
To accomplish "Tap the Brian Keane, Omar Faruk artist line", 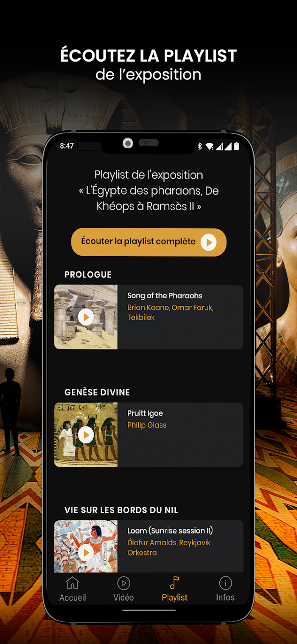I will pyautogui.click(x=170, y=312).
